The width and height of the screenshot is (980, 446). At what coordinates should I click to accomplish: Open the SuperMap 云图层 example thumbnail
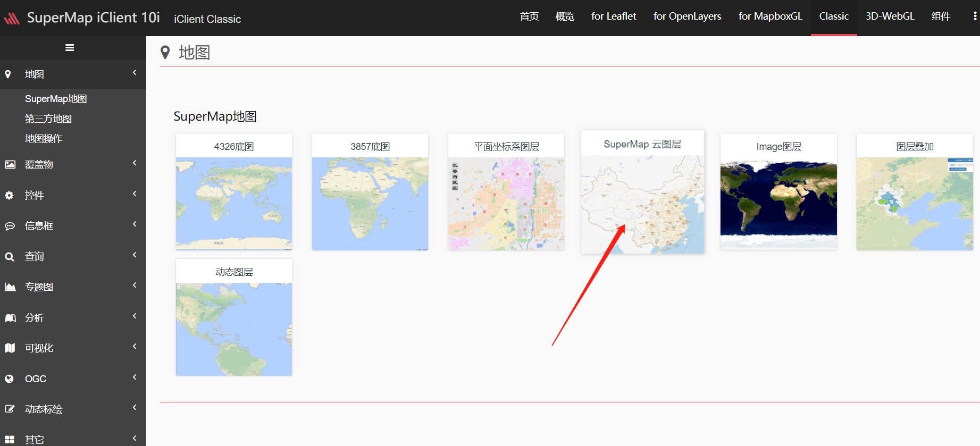(x=643, y=204)
